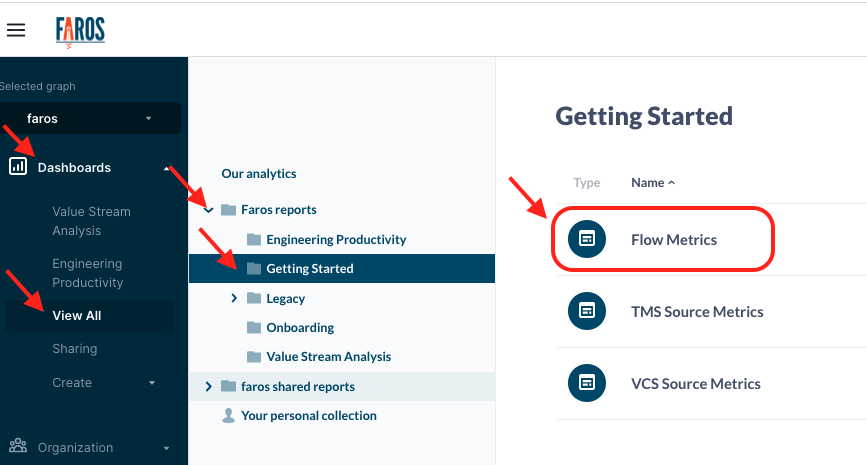Click the Getting Started page heading
867x465 pixels.
[644, 116]
